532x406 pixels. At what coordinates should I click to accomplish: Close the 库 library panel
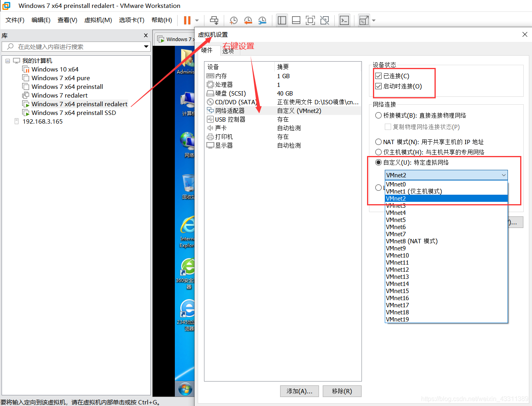coord(146,36)
